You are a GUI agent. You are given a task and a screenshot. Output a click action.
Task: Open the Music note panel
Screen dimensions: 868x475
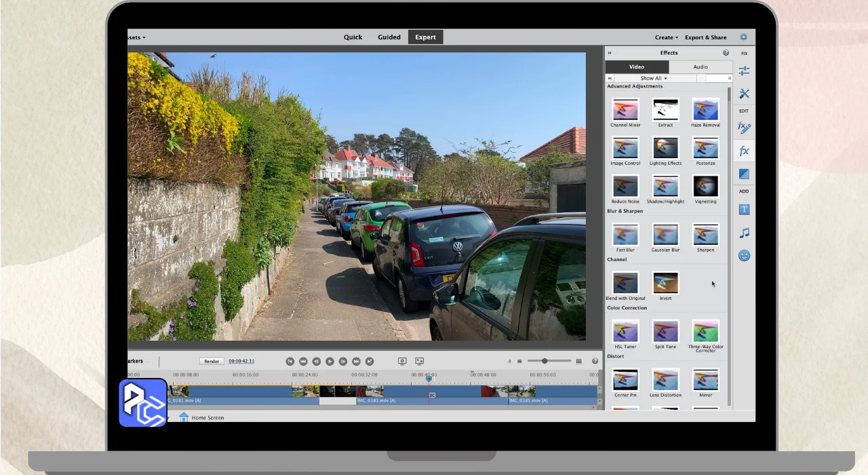tap(744, 233)
